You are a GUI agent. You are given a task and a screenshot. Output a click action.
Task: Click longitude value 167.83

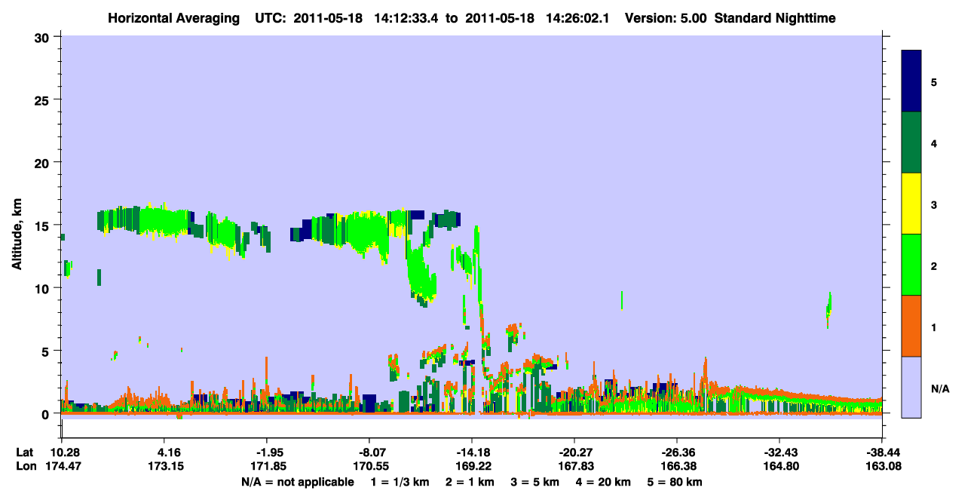574,466
